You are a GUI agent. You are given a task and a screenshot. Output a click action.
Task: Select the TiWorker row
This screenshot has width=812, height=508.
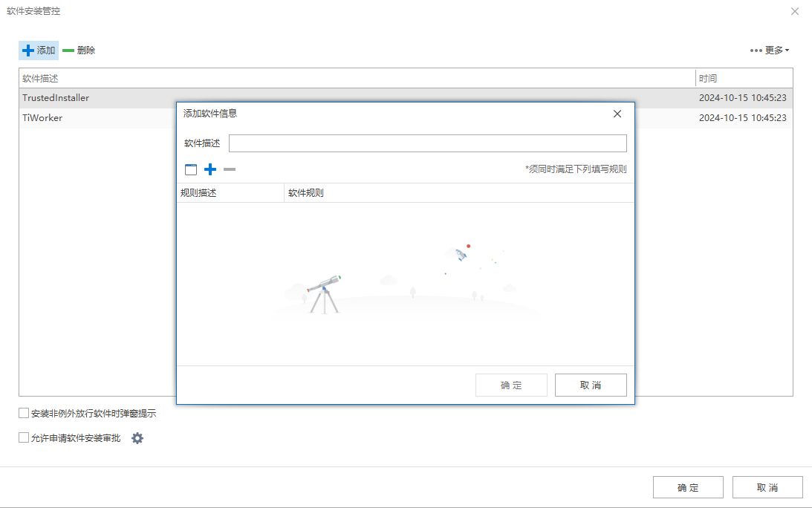(x=406, y=118)
